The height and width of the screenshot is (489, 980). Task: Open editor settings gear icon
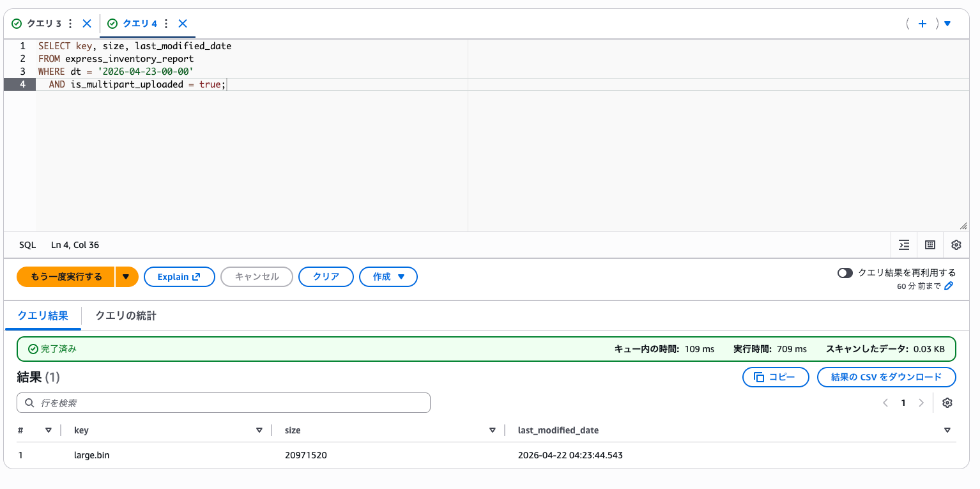(x=956, y=245)
